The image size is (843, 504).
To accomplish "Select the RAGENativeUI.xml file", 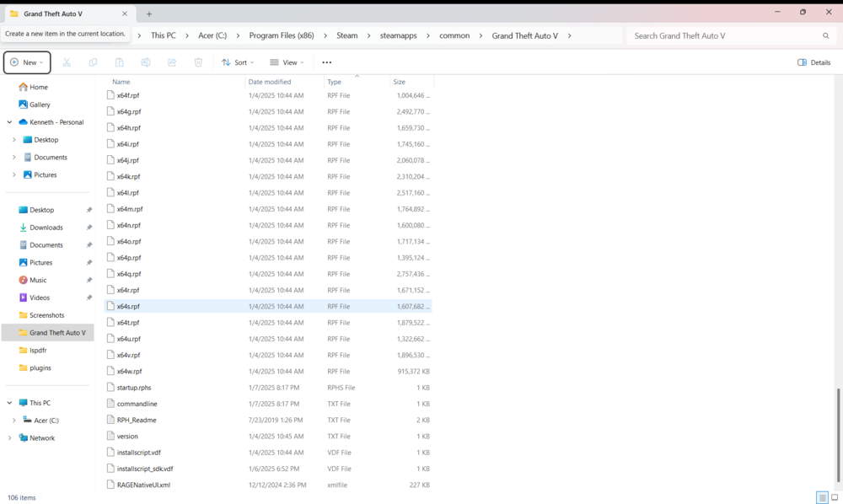I will pyautogui.click(x=142, y=485).
